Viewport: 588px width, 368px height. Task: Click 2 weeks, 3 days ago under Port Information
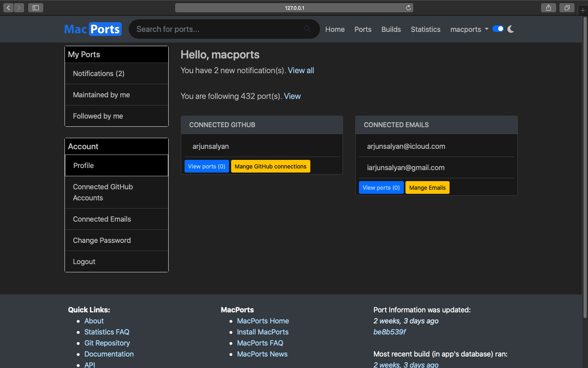click(406, 321)
